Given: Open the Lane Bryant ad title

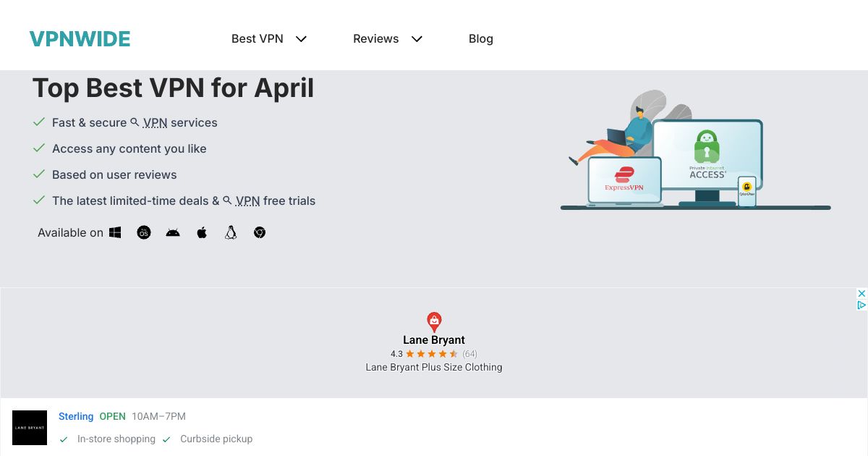Looking at the screenshot, I should 434,339.
